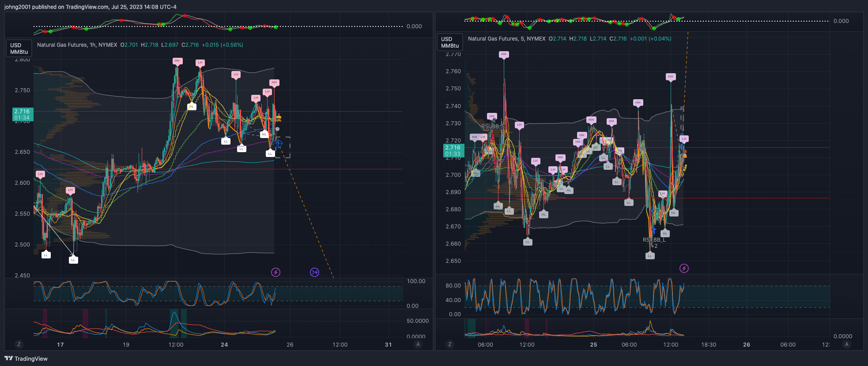
Task: Click the TradingView logo at bottom left
Action: tap(26, 359)
